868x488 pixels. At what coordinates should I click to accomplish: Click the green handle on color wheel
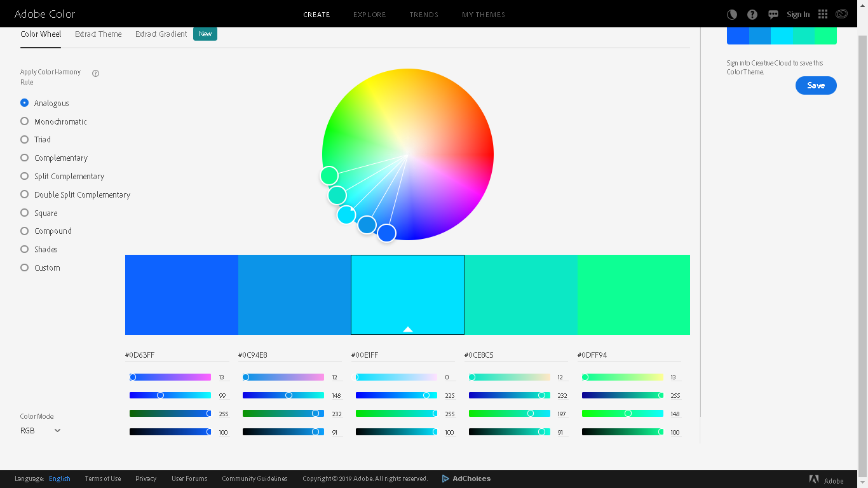click(x=329, y=175)
